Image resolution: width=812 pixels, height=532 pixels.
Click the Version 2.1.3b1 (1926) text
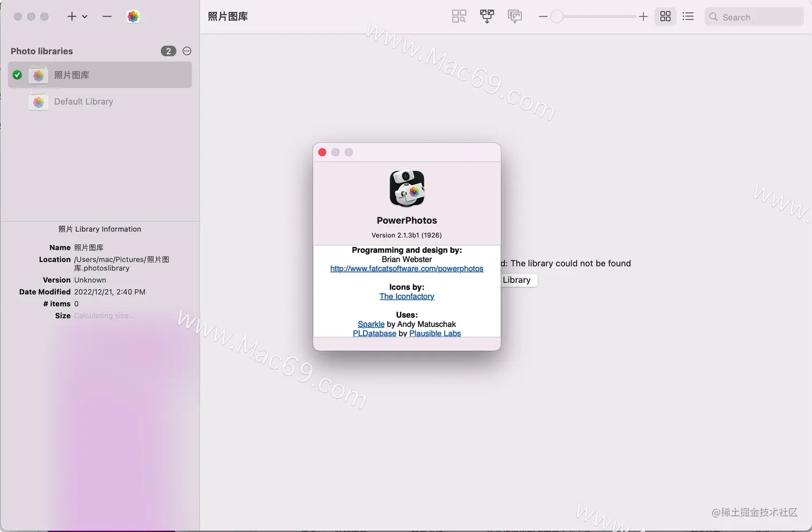click(x=407, y=235)
